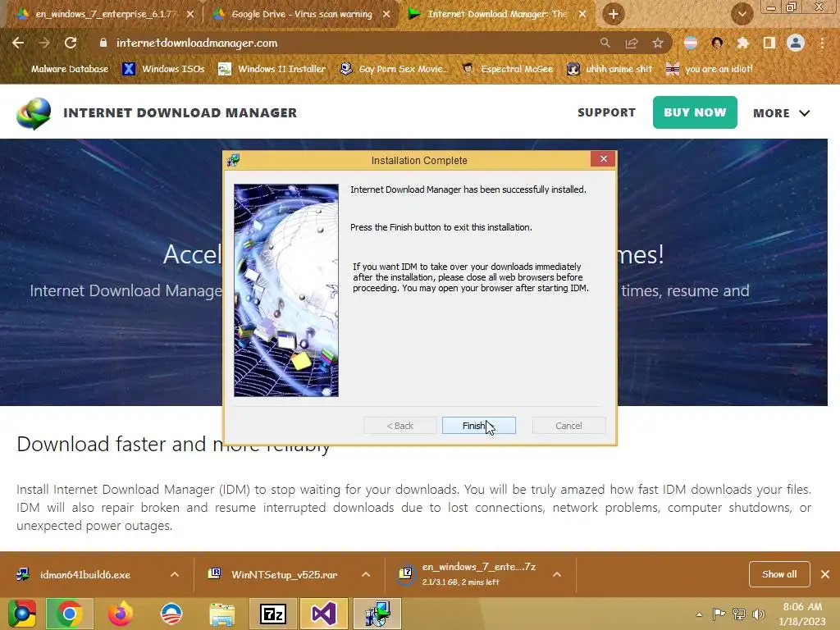
Task: Click the striped flag extension icon
Action: (x=691, y=43)
